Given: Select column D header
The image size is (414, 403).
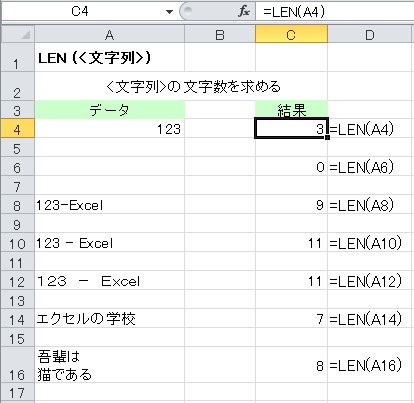Looking at the screenshot, I should (370, 35).
